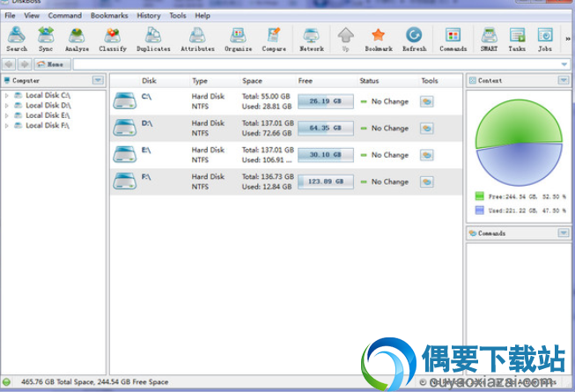This screenshot has height=392, width=575.
Task: Sort by Space column header
Action: 252,81
